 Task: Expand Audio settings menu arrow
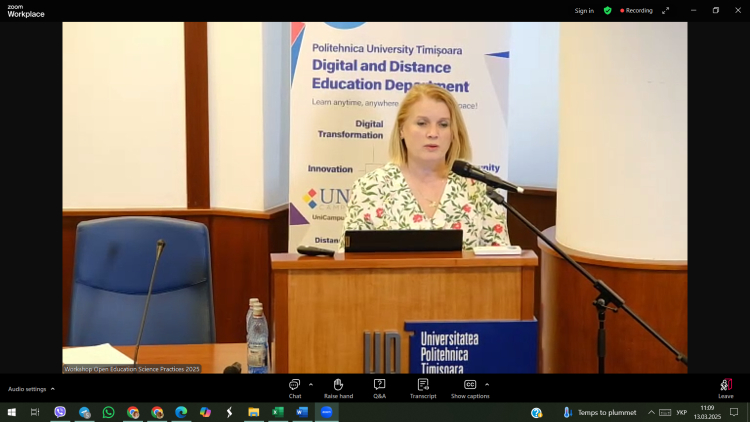point(53,389)
